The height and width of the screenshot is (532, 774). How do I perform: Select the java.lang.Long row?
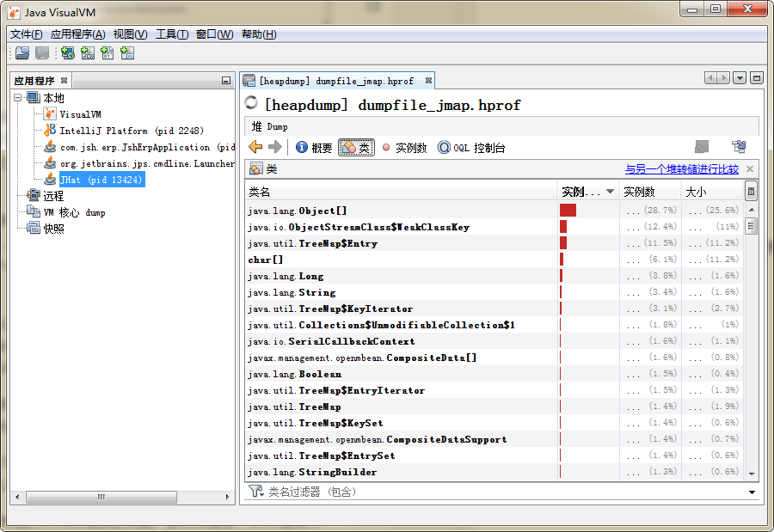pyautogui.click(x=494, y=276)
